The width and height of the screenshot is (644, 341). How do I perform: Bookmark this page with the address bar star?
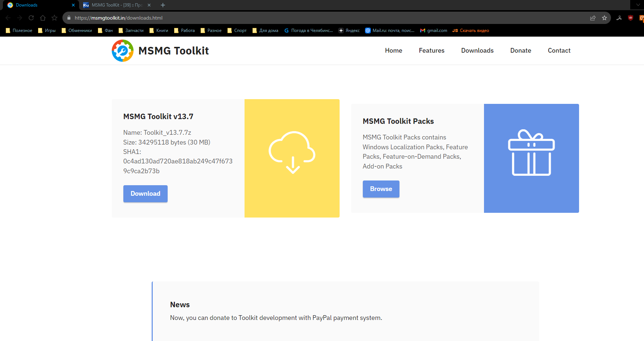[604, 18]
